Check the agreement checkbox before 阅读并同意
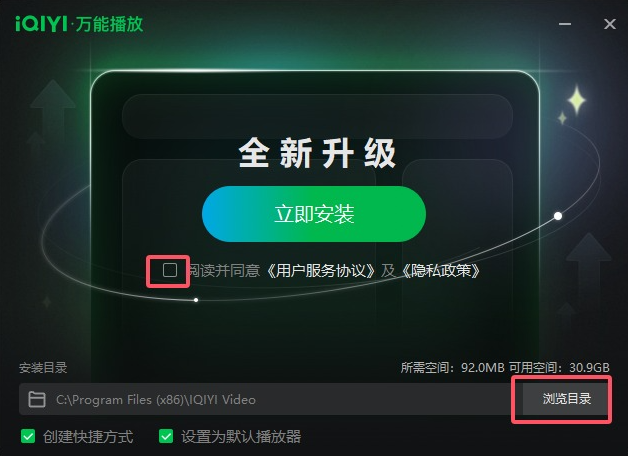The image size is (628, 456). pyautogui.click(x=170, y=270)
